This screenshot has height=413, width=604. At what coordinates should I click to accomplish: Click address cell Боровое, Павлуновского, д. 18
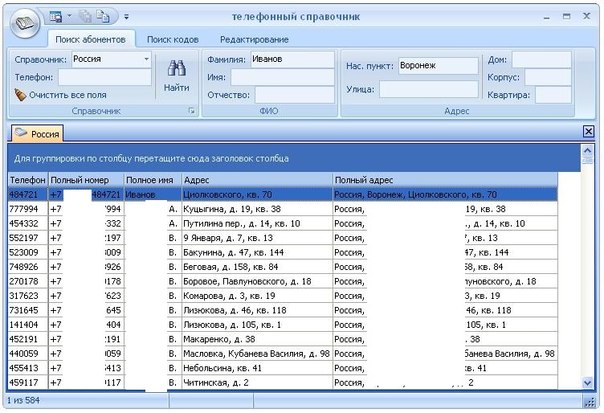pyautogui.click(x=257, y=281)
